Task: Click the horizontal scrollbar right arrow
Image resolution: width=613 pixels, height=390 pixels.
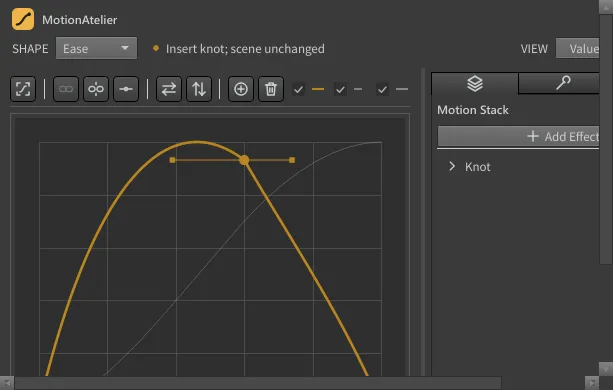Action: [592, 383]
